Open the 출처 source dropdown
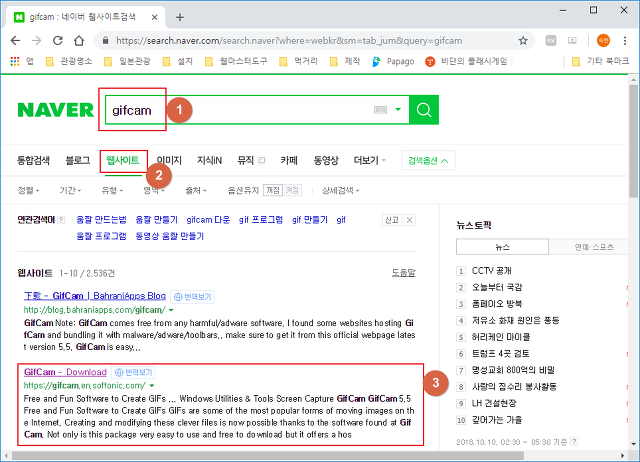The height and width of the screenshot is (462, 640). pyautogui.click(x=196, y=190)
